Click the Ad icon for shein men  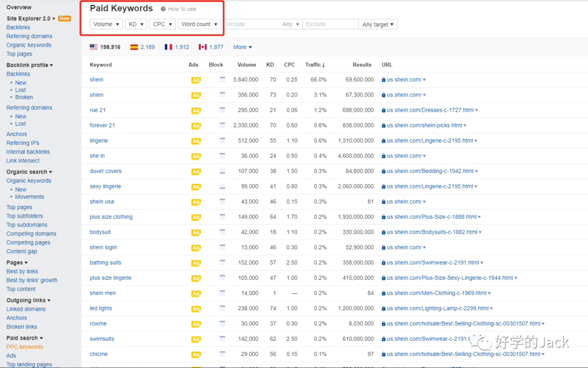point(196,293)
